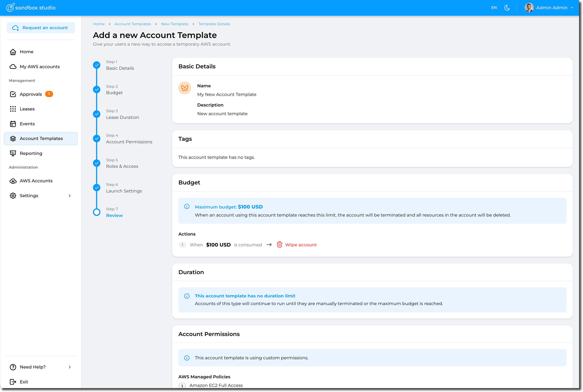Open AWS Accounts in sidebar
The image size is (583, 392).
(x=36, y=181)
